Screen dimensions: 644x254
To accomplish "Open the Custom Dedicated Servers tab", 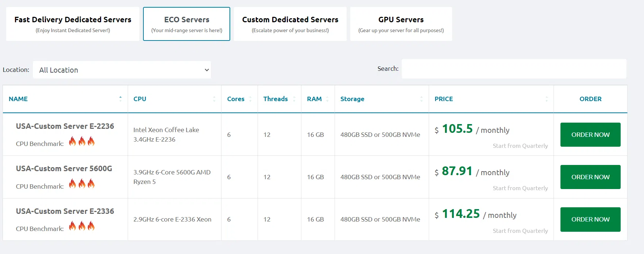I will pos(290,24).
